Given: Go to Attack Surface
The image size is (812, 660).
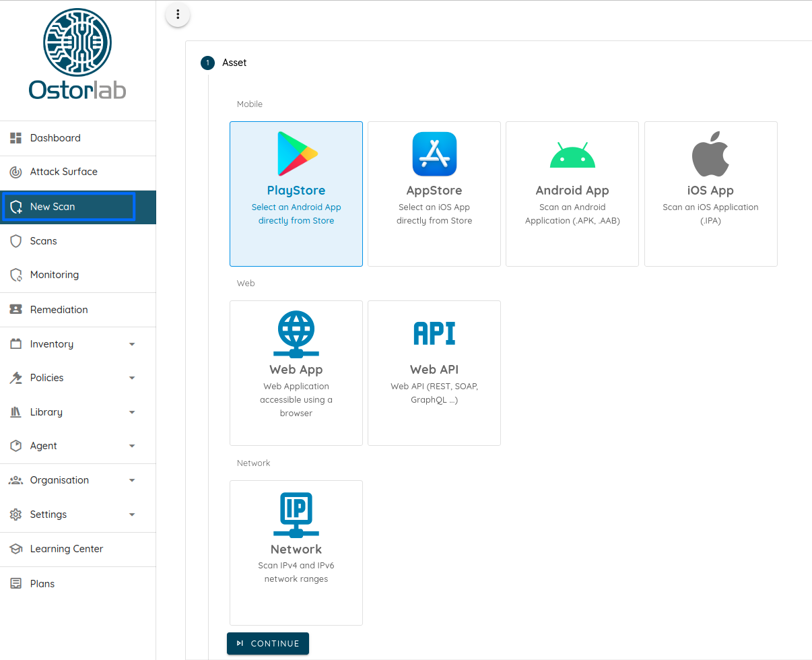Looking at the screenshot, I should [63, 172].
